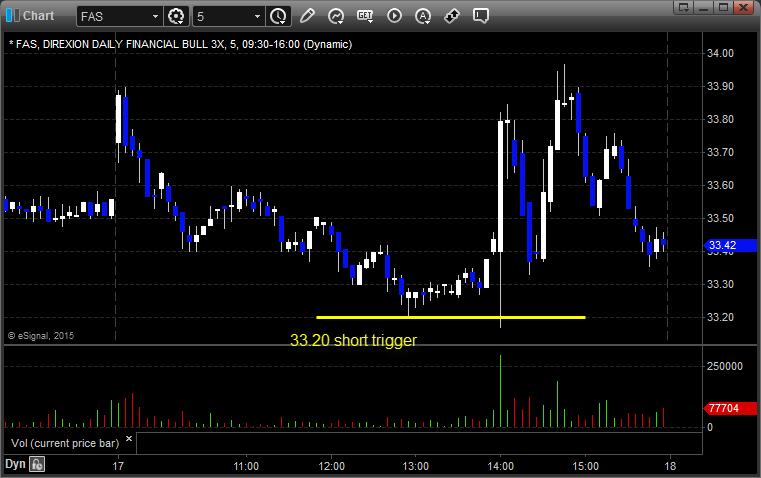This screenshot has width=761, height=478.
Task: Click the date 18 on time axis
Action: tap(670, 466)
